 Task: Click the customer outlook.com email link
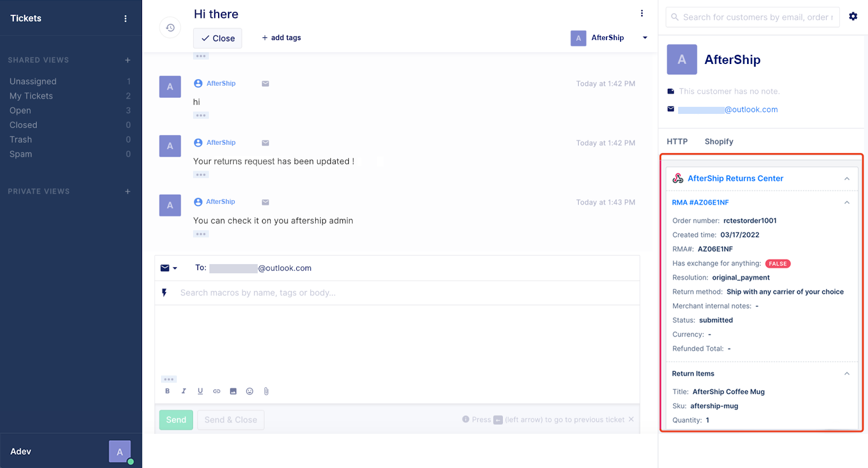(x=727, y=110)
